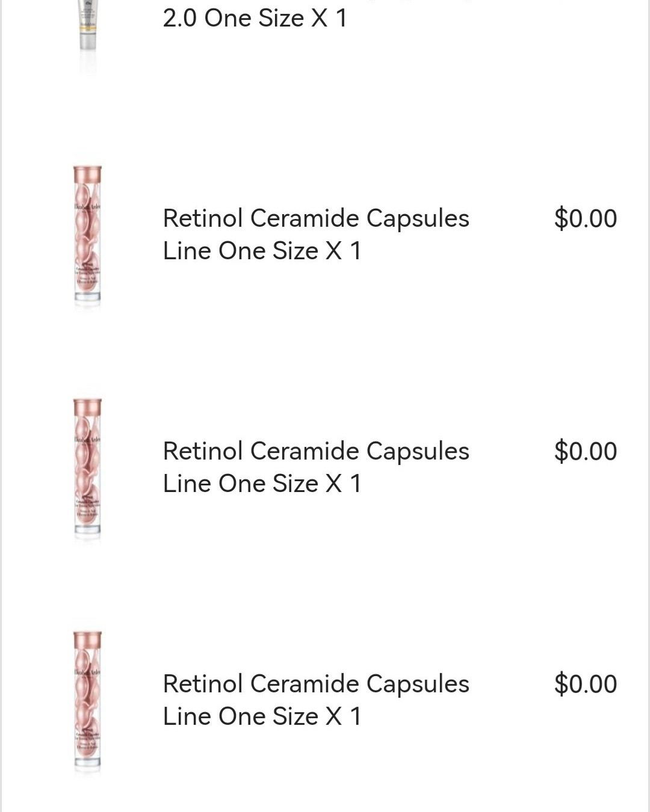
Task: Open the first Retinol Ceramide Capsules thumbnail
Action: (87, 236)
